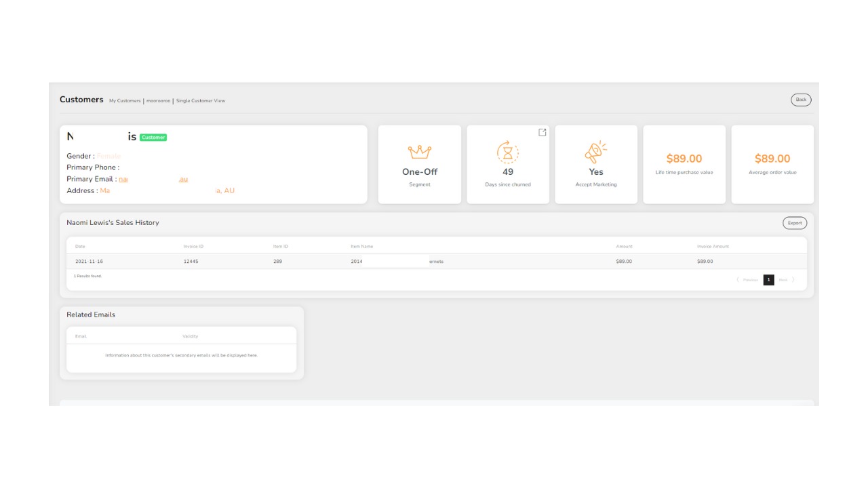Sort by Invoice ID column header
868x488 pixels.
(193, 246)
